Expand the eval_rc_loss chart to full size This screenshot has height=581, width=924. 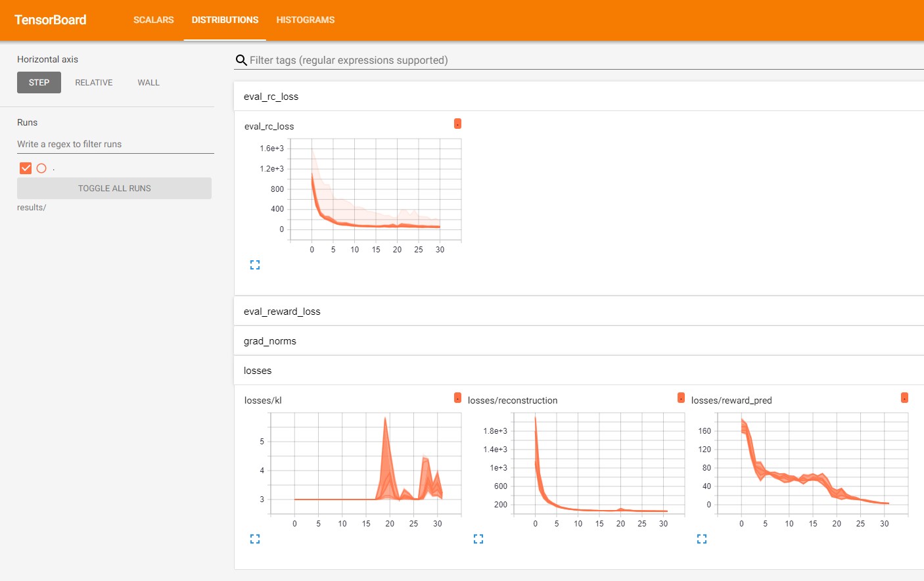pyautogui.click(x=255, y=265)
